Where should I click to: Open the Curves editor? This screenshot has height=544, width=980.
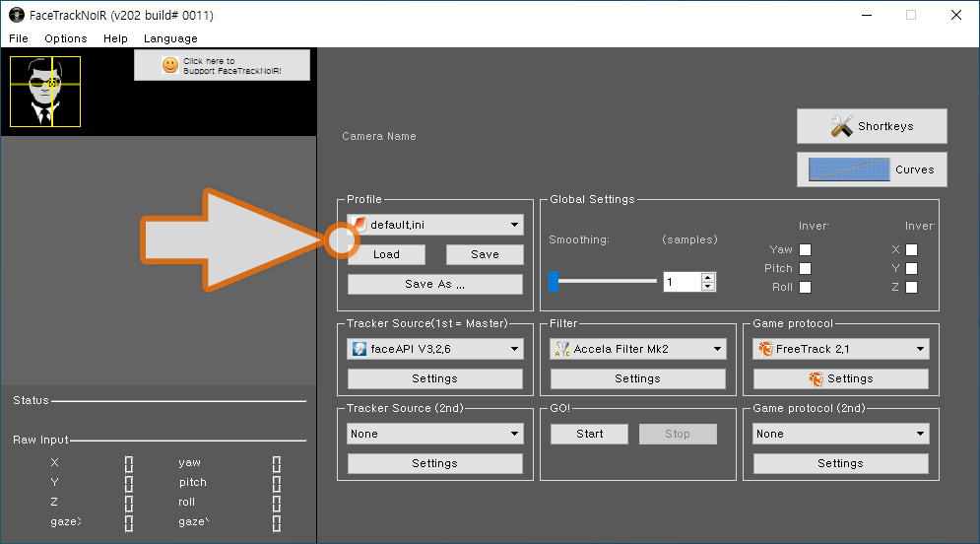tap(872, 170)
